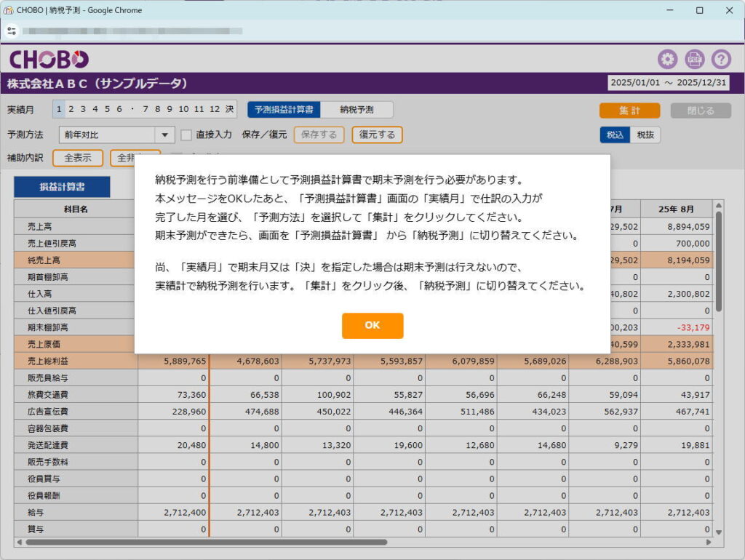Screen dimensions: 745x560
Task: Select actual month 7
Action: point(146,109)
